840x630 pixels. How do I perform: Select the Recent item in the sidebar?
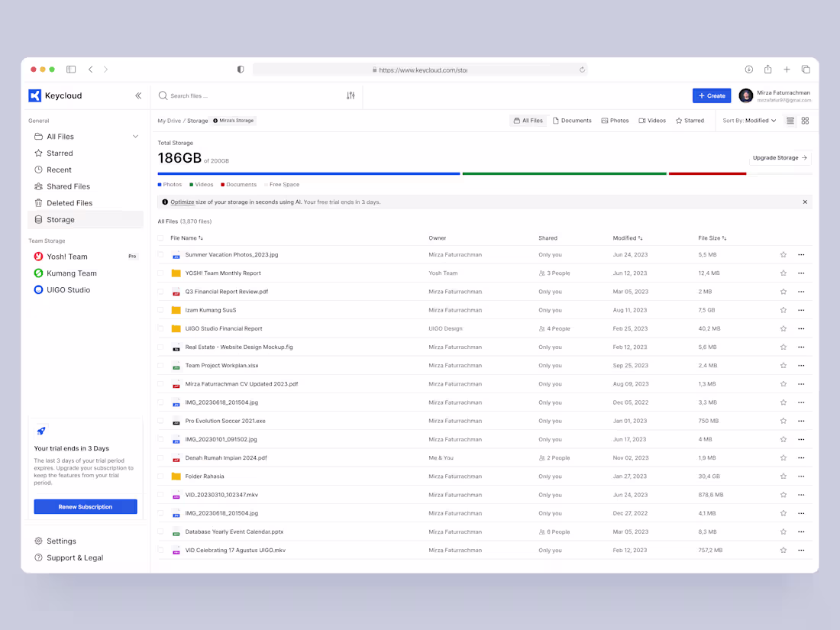(x=61, y=170)
